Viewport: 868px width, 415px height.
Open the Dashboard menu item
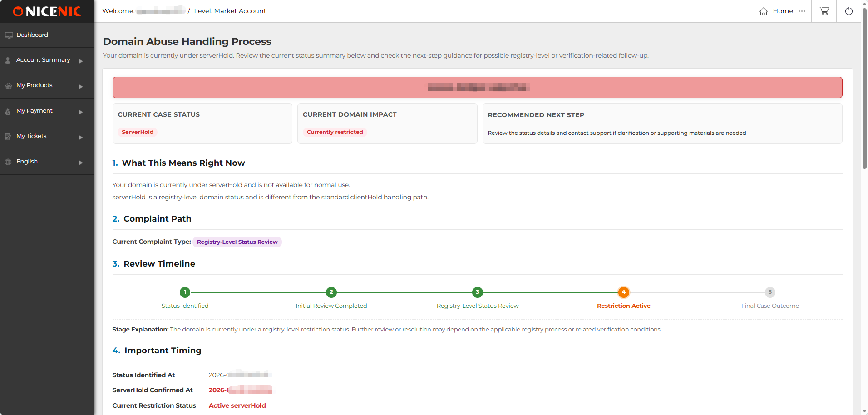click(32, 35)
